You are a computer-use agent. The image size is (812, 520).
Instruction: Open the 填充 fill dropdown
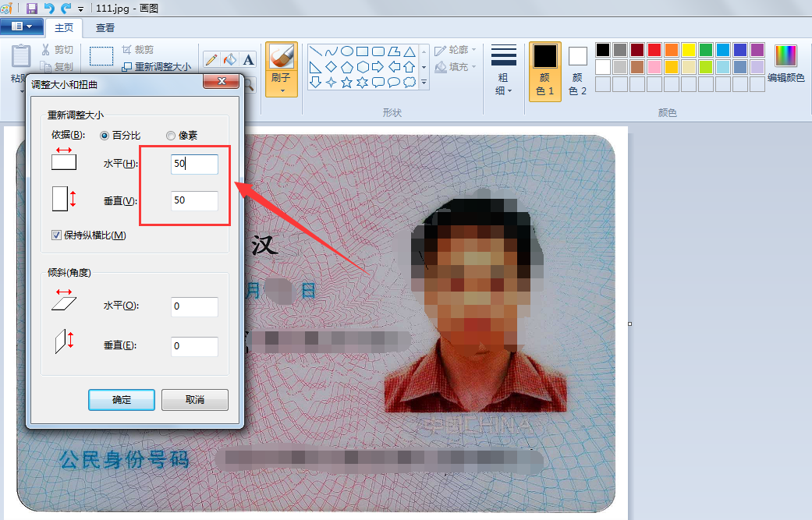click(x=456, y=67)
